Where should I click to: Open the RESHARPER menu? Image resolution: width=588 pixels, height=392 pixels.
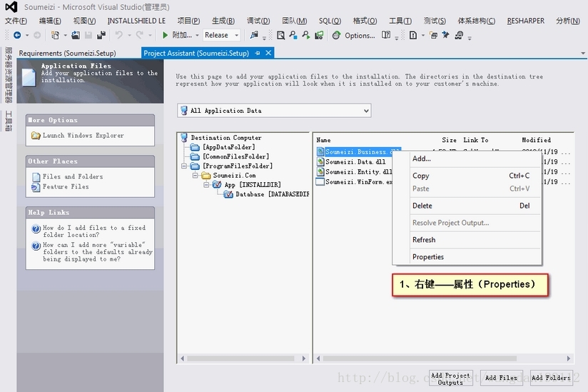pyautogui.click(x=526, y=21)
